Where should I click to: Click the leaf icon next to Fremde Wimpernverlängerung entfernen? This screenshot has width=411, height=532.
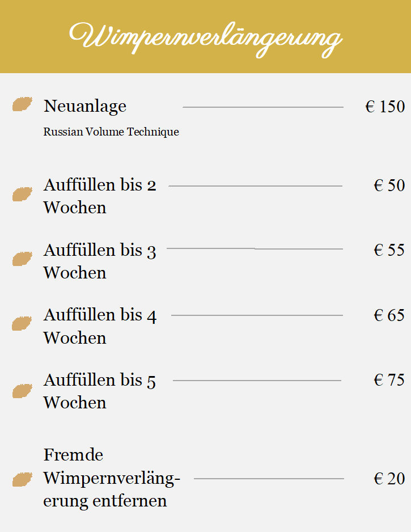[22, 479]
